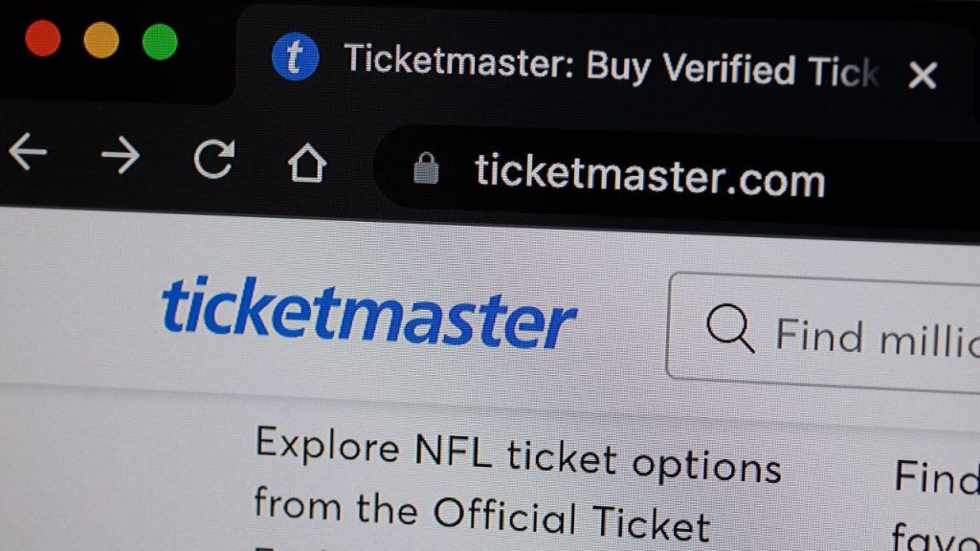Go back with the browser back arrow
The height and width of the screenshot is (551, 980).
tap(28, 151)
